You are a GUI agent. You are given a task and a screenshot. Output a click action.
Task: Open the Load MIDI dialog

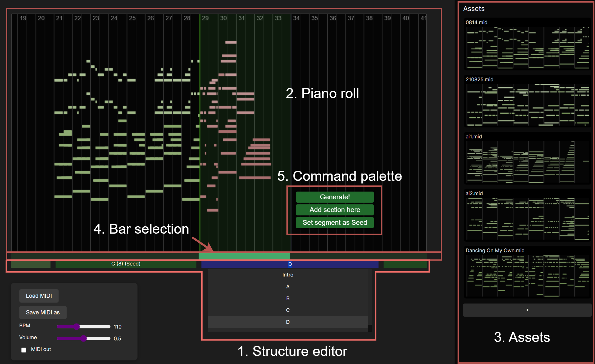[39, 296]
